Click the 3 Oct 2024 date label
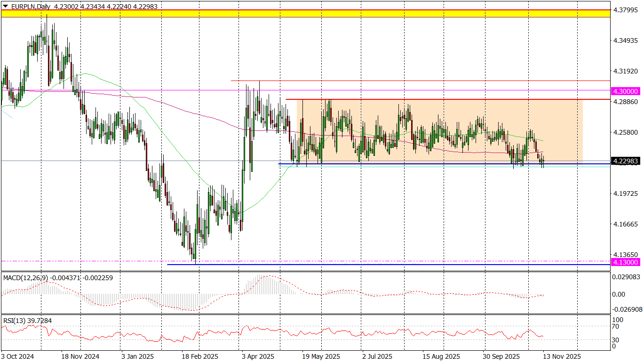 [x=18, y=357]
